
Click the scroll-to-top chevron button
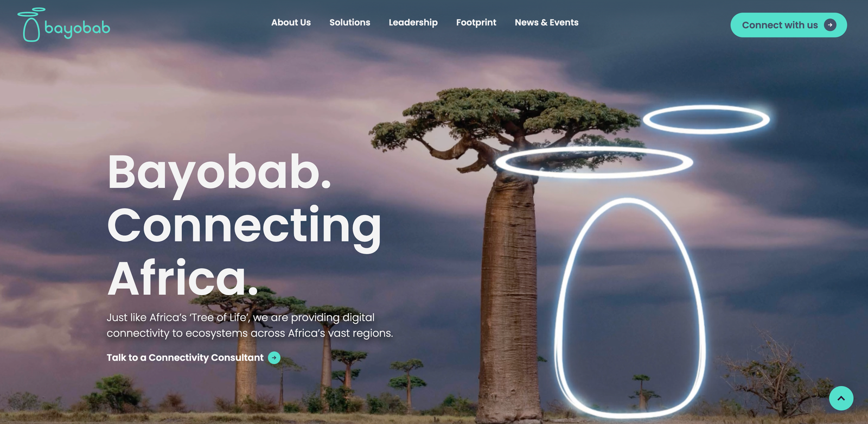841,398
